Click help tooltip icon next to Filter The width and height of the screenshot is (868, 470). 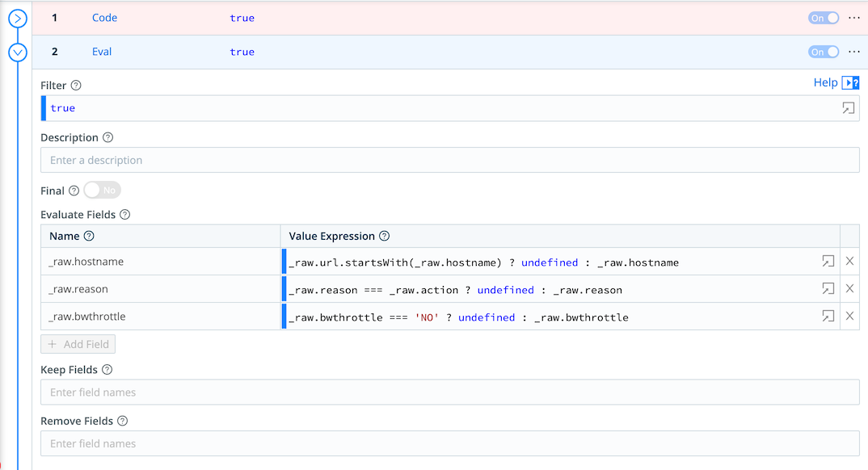pos(76,86)
